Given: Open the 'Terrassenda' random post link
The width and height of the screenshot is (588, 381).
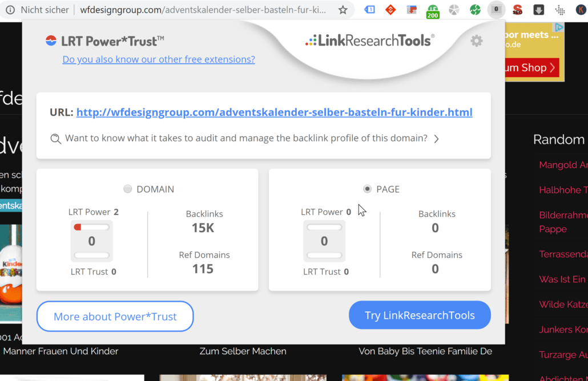Looking at the screenshot, I should pyautogui.click(x=563, y=254).
